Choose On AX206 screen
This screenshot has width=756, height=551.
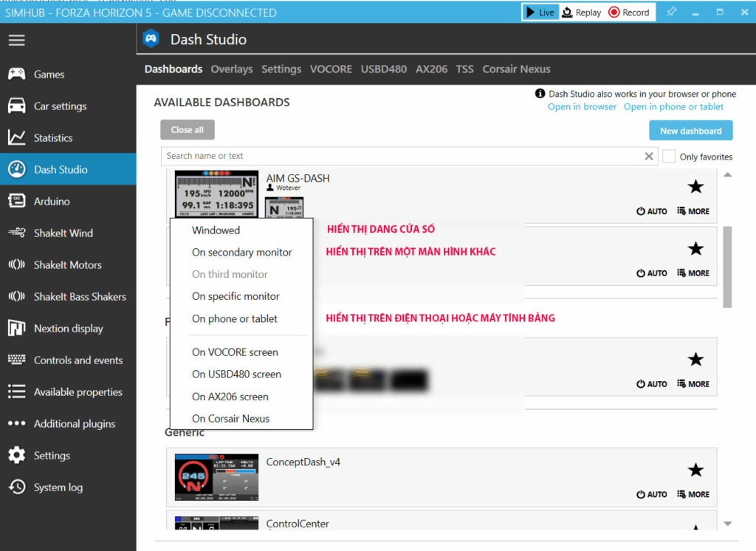[x=241, y=397]
